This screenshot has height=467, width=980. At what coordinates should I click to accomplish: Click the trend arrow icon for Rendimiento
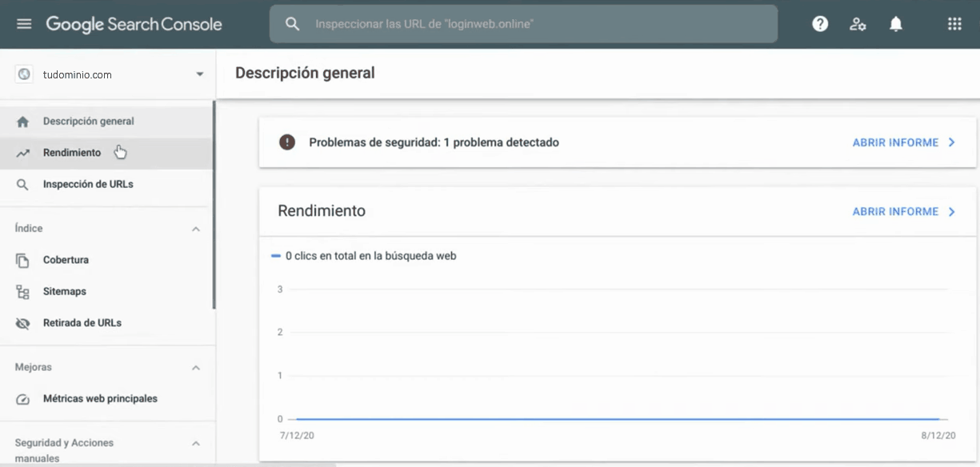(x=22, y=153)
